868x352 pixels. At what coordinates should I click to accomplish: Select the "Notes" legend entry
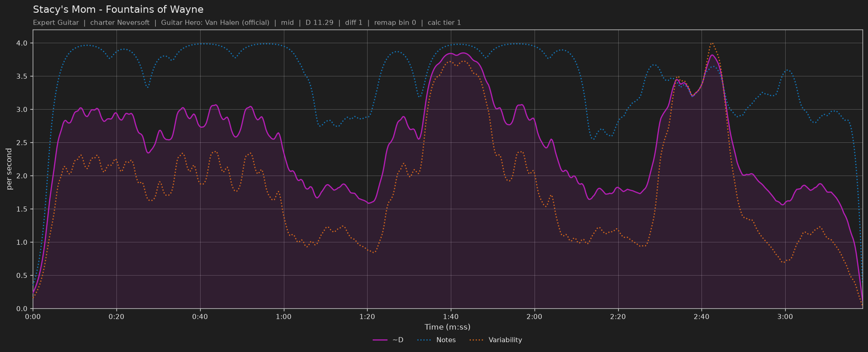click(436, 340)
